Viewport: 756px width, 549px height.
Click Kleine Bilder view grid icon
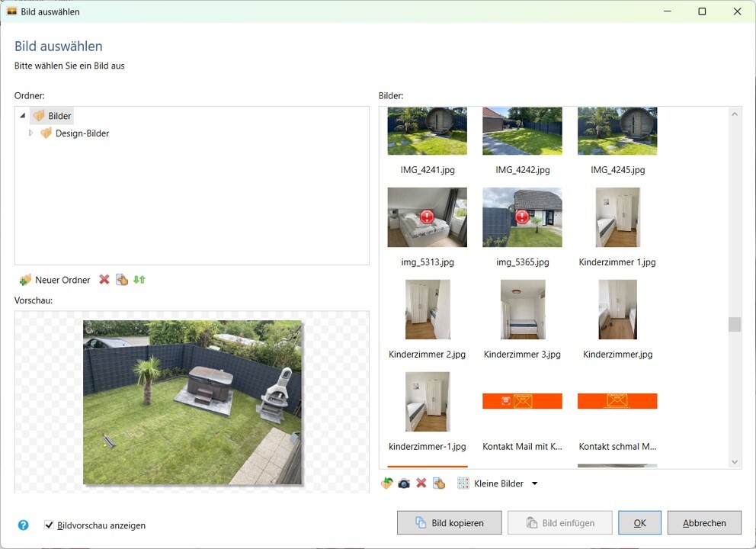pos(463,483)
